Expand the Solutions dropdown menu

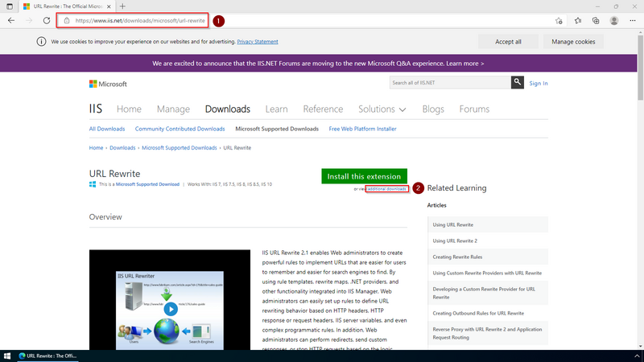[x=382, y=109]
